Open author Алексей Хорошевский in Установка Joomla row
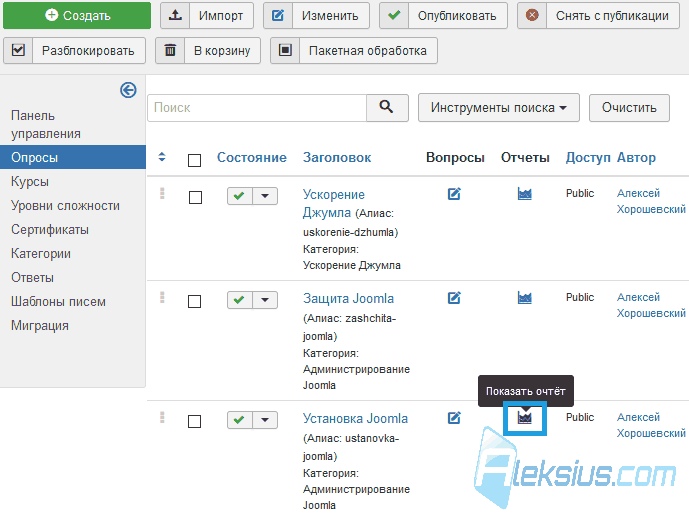The height and width of the screenshot is (520, 689). tap(651, 425)
